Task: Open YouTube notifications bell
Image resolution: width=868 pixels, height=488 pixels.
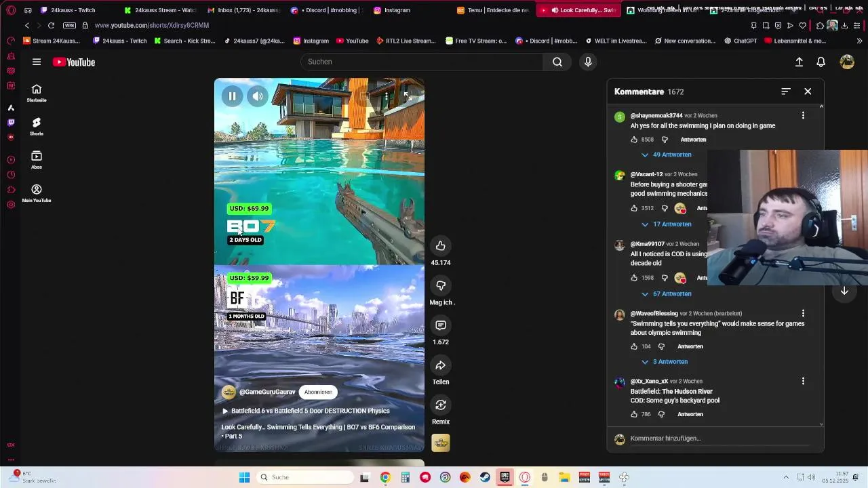Action: pos(821,62)
